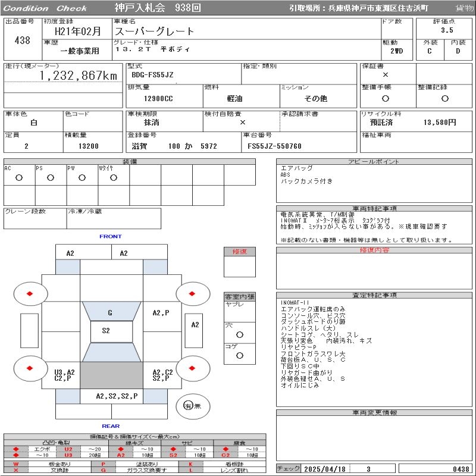Click the REAR label below the diagram
The image size is (476, 476).
click(x=111, y=426)
